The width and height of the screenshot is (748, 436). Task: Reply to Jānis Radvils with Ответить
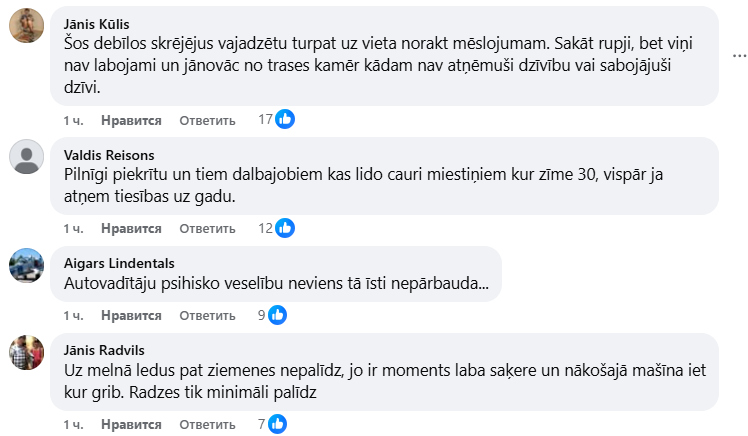click(x=207, y=424)
